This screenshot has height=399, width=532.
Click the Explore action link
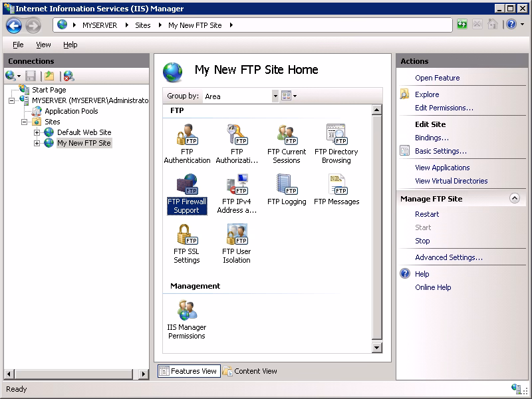click(427, 94)
